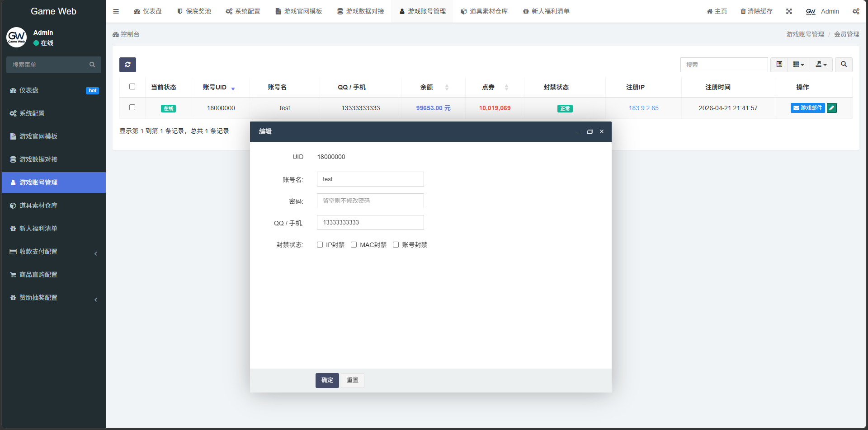
Task: Open the column visibility dropdown
Action: click(798, 65)
